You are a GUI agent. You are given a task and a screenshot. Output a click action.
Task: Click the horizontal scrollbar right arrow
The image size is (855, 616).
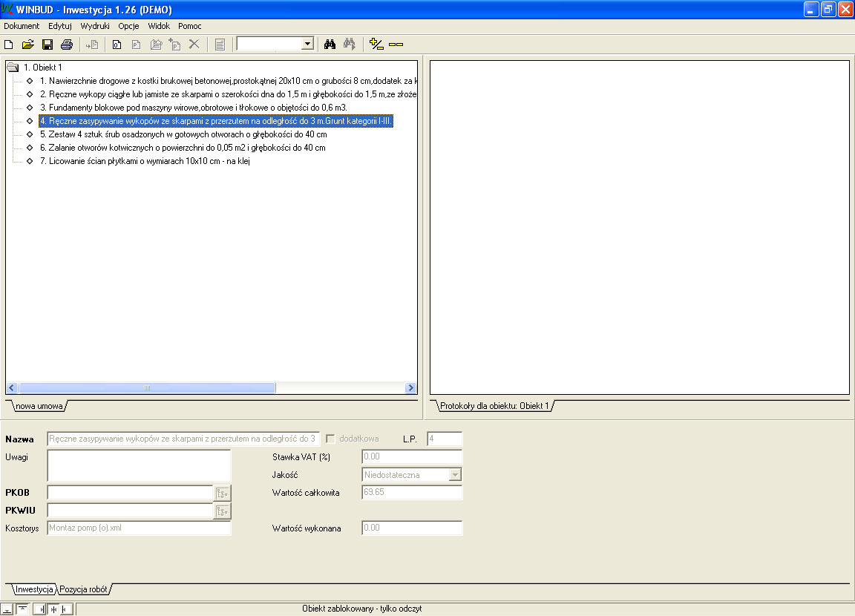pyautogui.click(x=411, y=388)
